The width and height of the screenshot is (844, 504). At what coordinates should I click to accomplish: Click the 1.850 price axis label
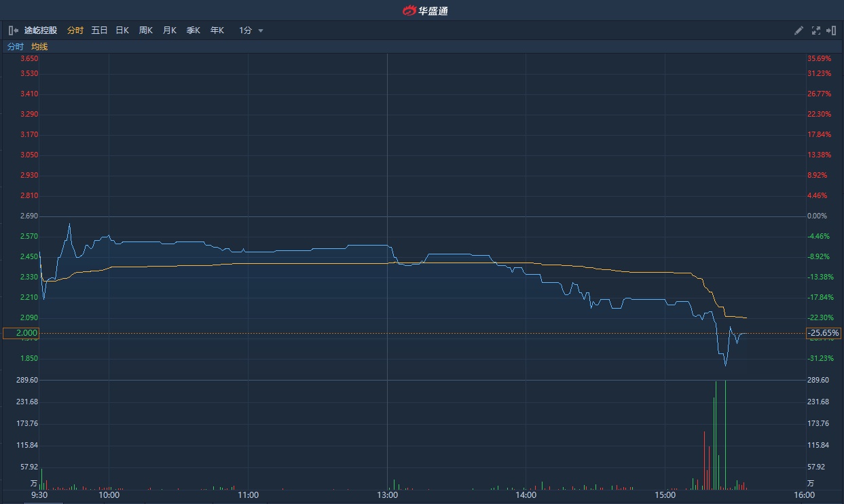(x=29, y=358)
